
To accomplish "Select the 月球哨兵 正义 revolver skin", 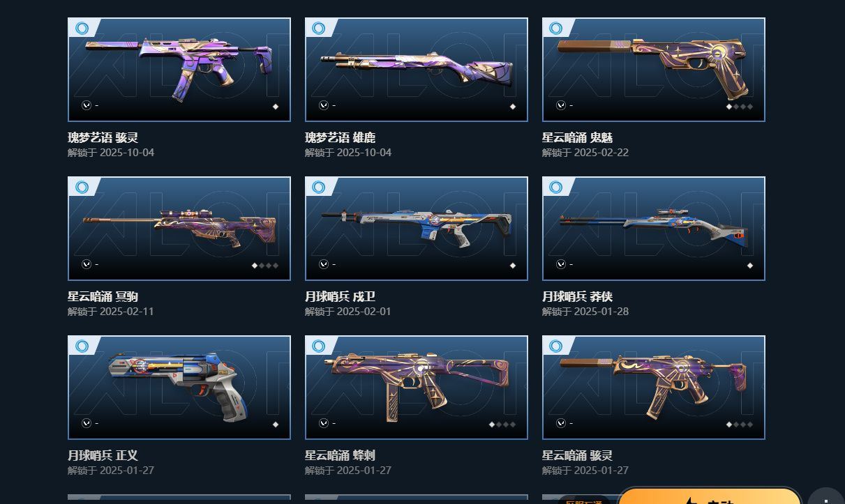I will 179,388.
